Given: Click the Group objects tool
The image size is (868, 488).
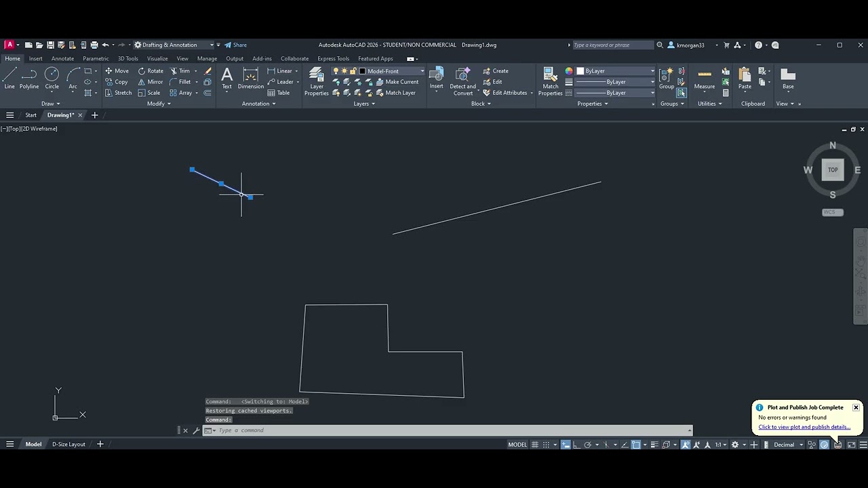Looking at the screenshot, I should tap(667, 78).
